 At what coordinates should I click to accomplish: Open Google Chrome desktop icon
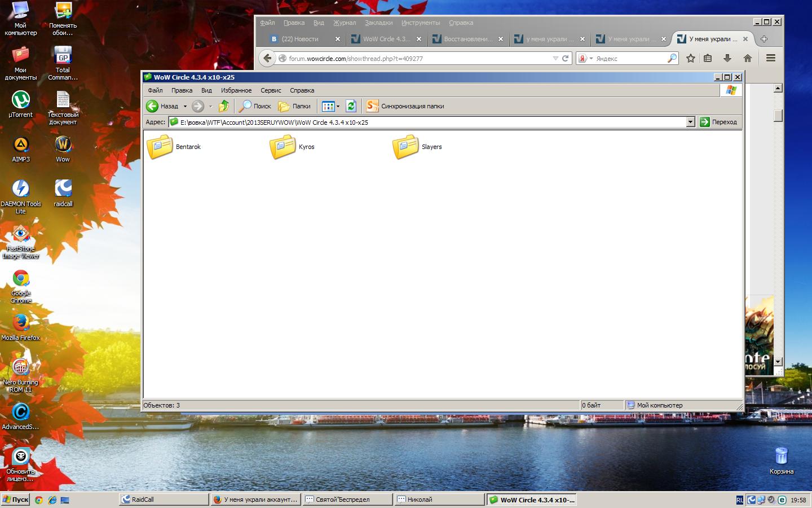pyautogui.click(x=21, y=286)
